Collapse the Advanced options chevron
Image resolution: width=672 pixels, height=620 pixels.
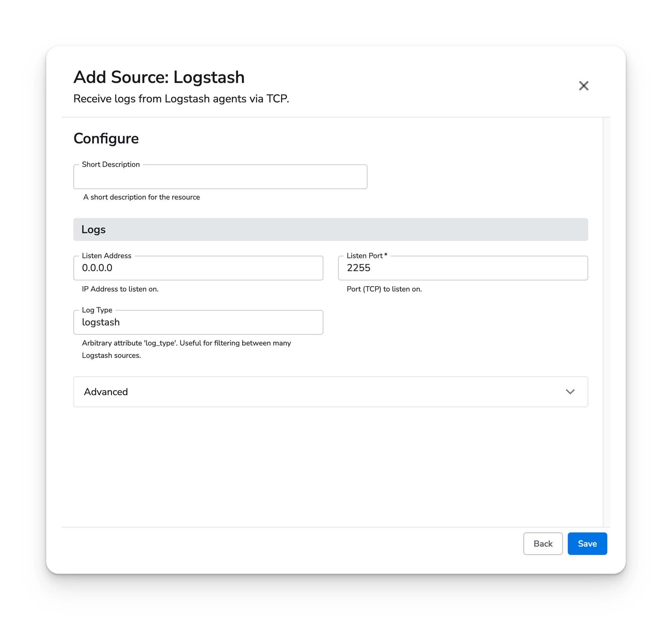(570, 392)
